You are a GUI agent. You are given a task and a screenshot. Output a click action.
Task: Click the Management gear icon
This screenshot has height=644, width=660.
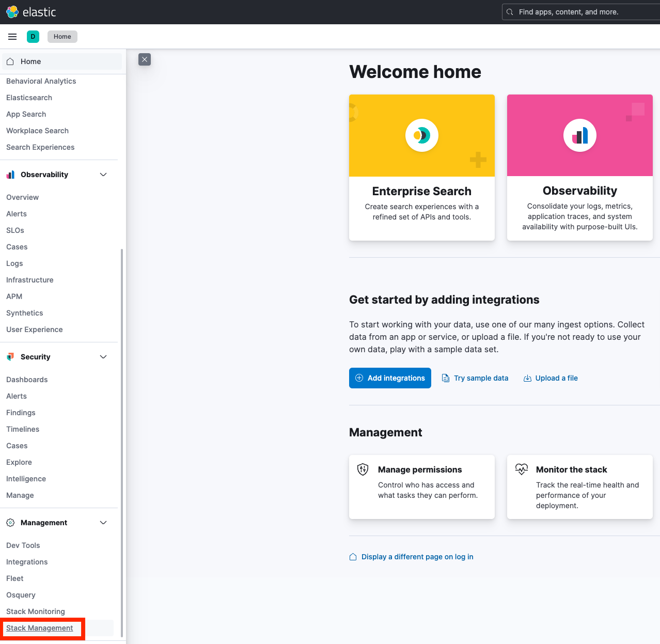[x=10, y=523]
